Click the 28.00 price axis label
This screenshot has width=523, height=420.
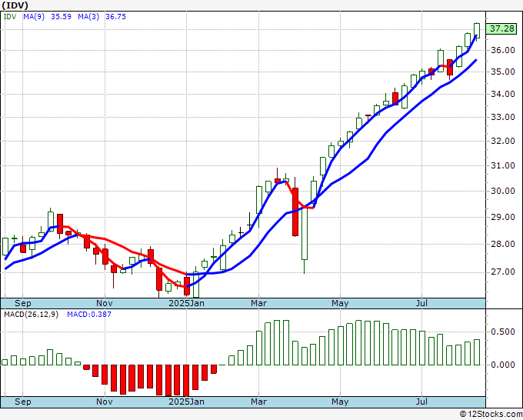coord(503,244)
